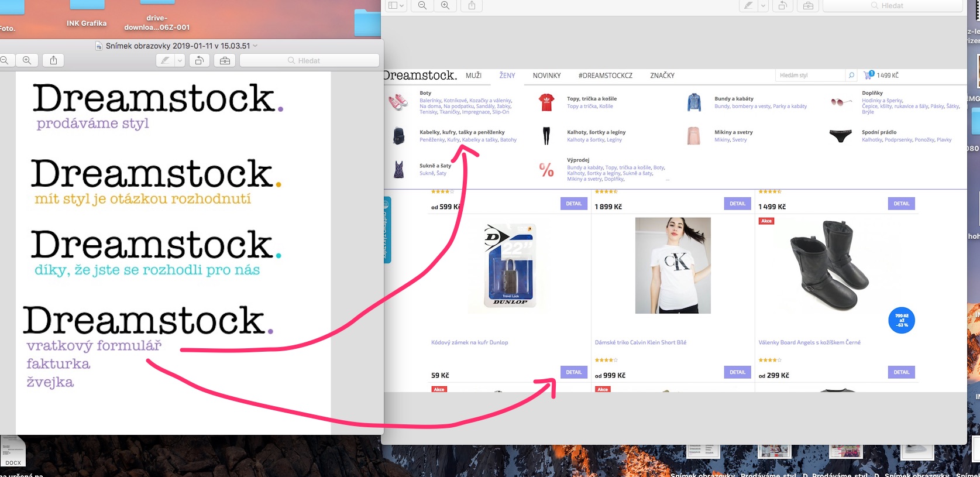
Task: Expand markup pen options in Snímek obrazovky window
Action: [x=180, y=60]
